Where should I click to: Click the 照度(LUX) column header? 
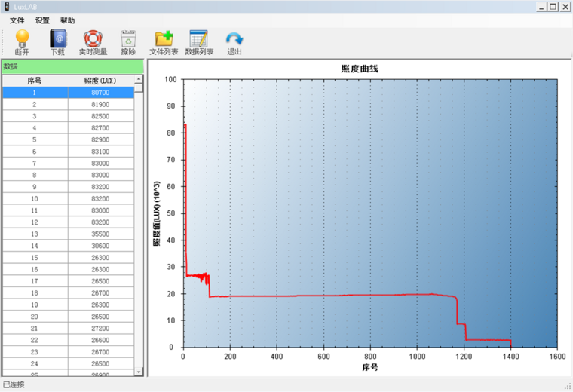pyautogui.click(x=100, y=81)
